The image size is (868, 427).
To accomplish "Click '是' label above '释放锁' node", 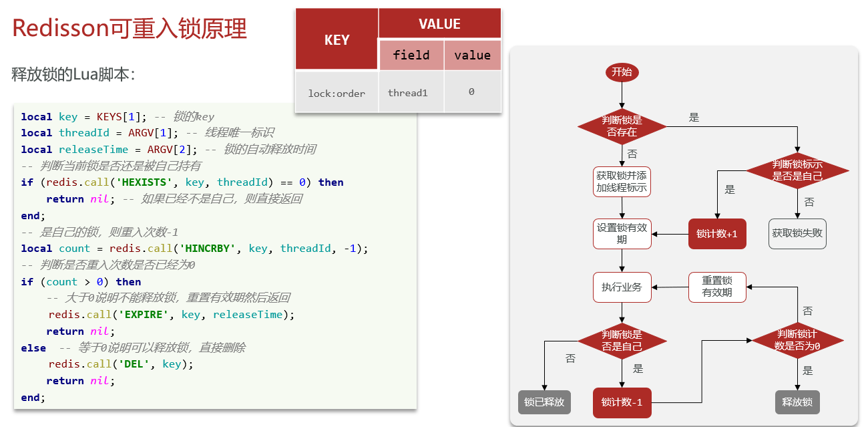I will pyautogui.click(x=808, y=371).
